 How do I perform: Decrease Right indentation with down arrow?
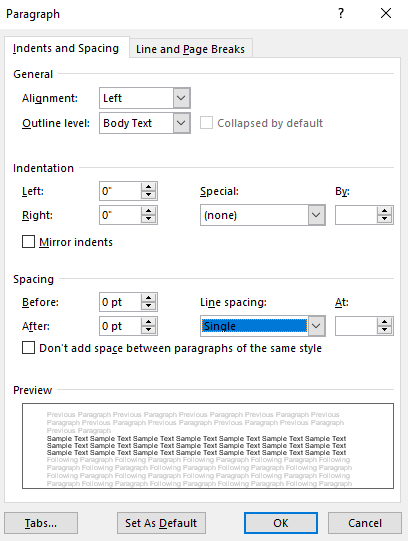click(x=149, y=219)
